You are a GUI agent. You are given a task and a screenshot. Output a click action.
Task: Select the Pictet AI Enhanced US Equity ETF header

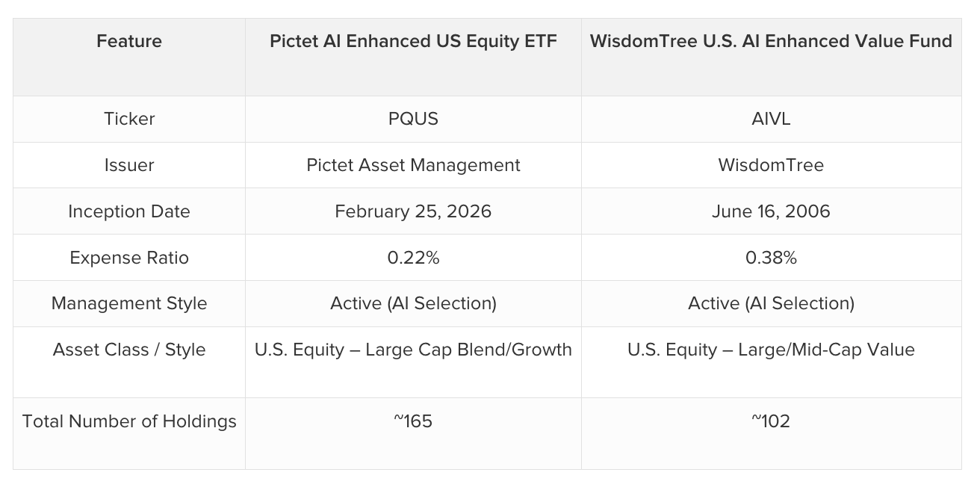pos(413,41)
